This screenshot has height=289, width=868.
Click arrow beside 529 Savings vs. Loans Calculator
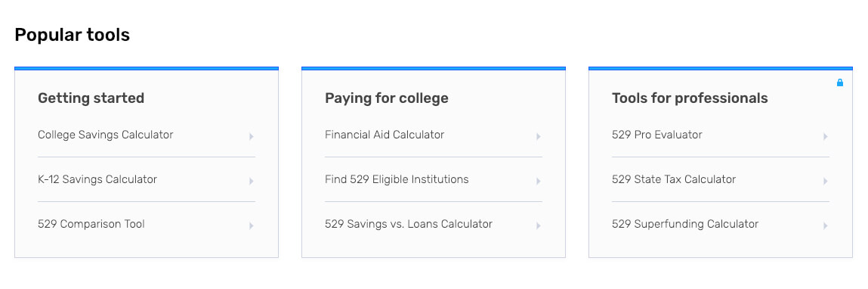click(538, 225)
